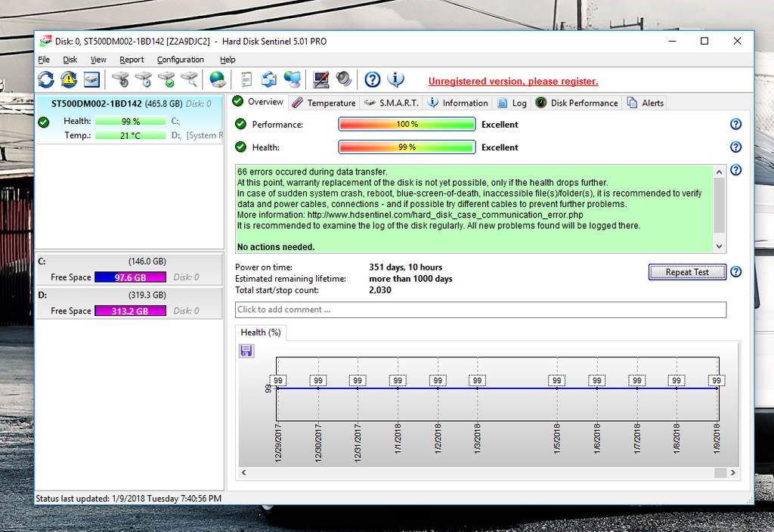Click the hdsentinel.com URL in status text
The image size is (774, 532).
[445, 215]
